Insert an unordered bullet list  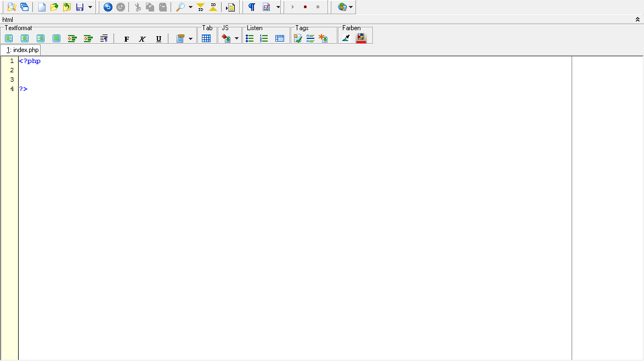click(x=250, y=38)
